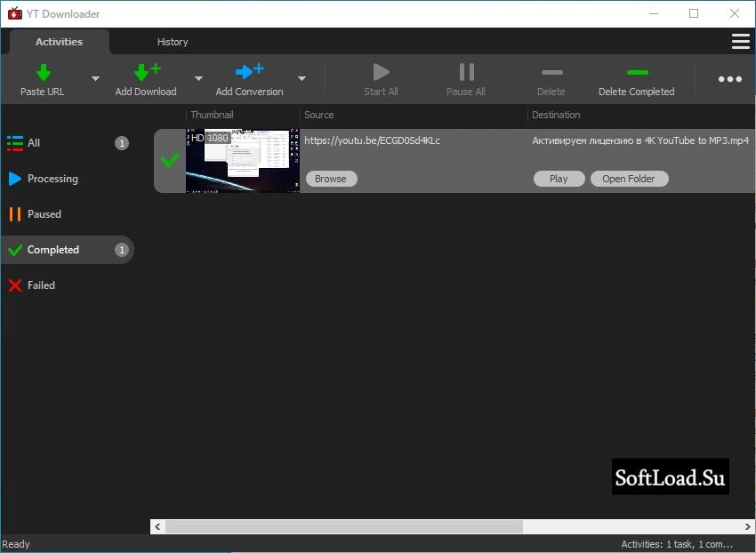
Task: Click the Add Download toolbar icon
Action: 147,72
